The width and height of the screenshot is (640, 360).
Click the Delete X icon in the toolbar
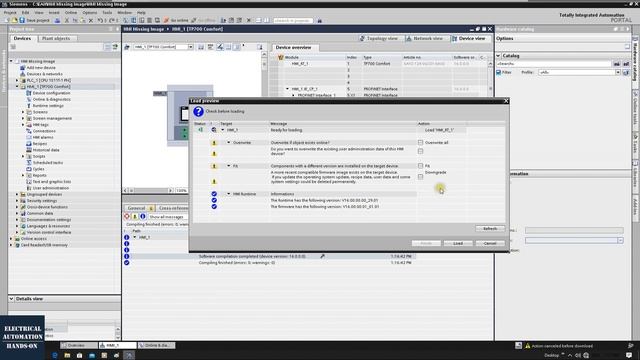[91, 20]
